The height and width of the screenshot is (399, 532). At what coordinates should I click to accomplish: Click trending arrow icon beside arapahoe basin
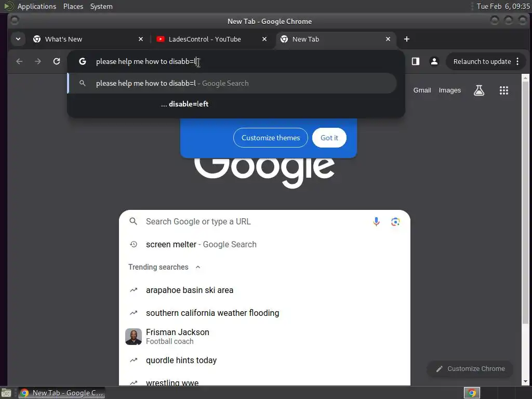click(x=134, y=290)
